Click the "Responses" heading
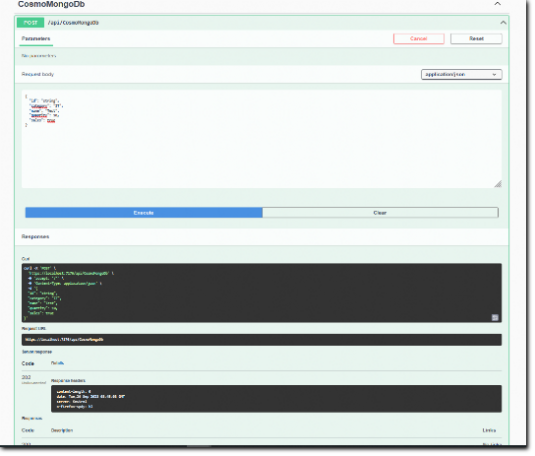 click(35, 237)
